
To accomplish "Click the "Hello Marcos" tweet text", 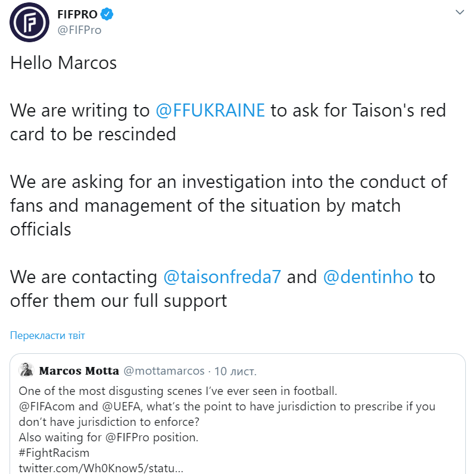I will 64,63.
